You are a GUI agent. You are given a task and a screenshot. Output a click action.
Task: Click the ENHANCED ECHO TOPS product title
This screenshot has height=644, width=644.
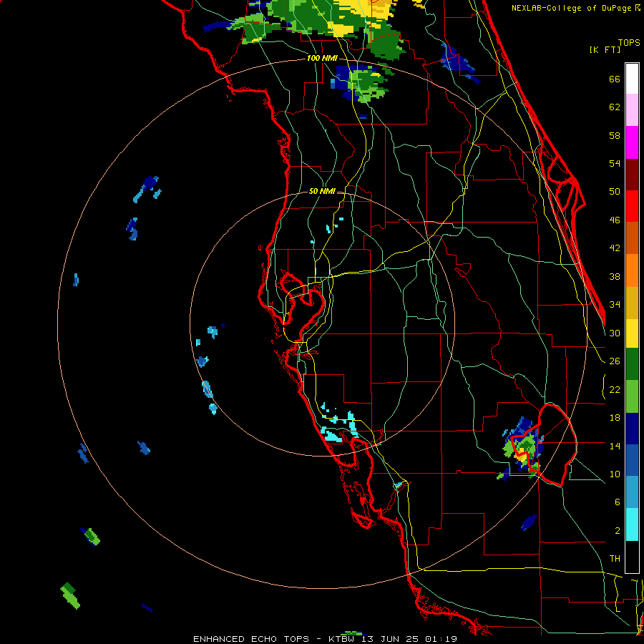tap(251, 639)
